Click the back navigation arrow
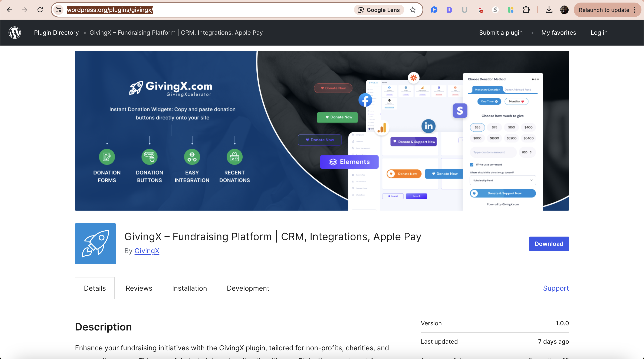This screenshot has width=644, height=359. coord(9,10)
